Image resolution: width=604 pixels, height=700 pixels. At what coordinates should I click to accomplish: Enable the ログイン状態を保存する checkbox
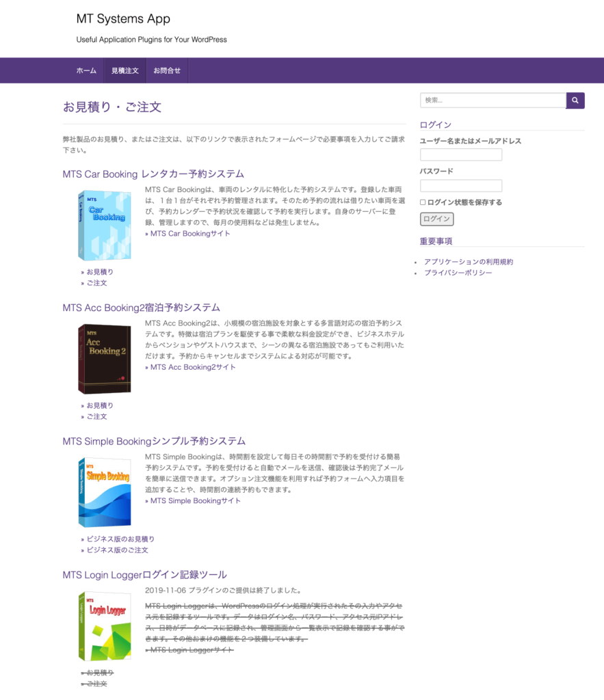(423, 202)
